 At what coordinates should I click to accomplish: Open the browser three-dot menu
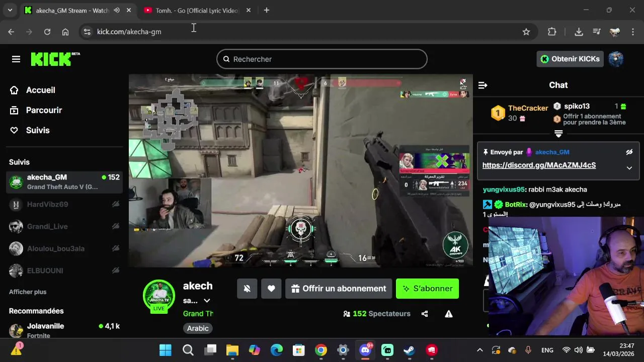633,32
